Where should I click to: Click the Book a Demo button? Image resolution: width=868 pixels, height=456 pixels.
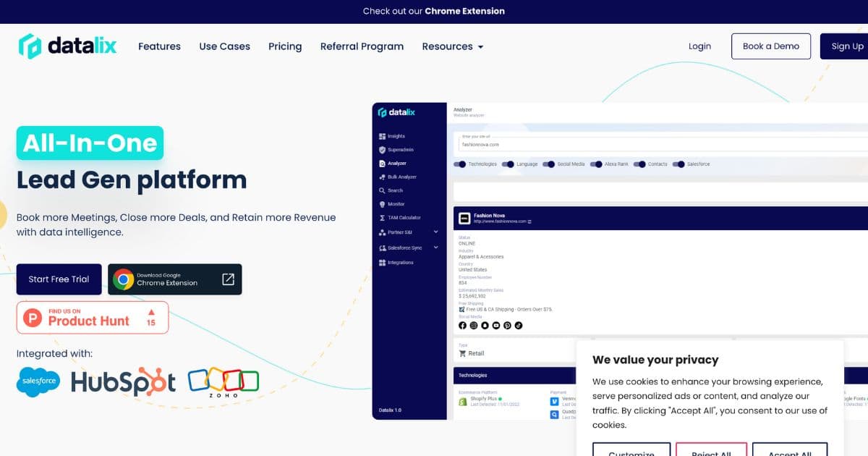[771, 46]
